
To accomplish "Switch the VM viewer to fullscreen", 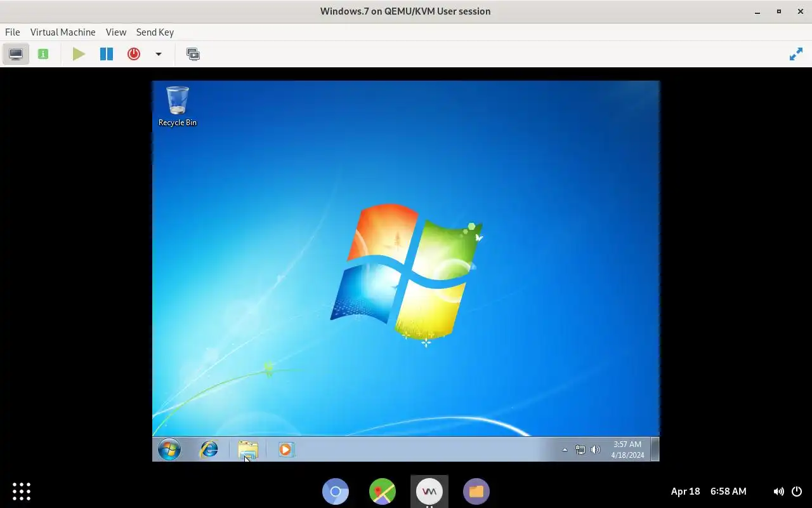I will (x=796, y=55).
